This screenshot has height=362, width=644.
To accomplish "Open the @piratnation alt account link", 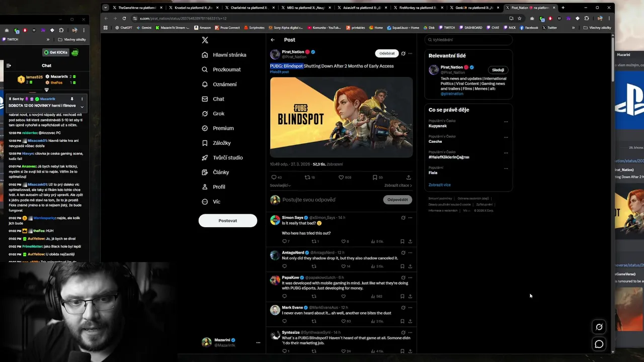I will click(x=452, y=94).
